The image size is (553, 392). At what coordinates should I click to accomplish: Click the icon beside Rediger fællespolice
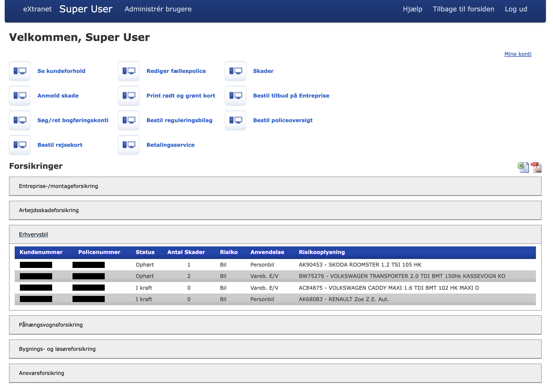pos(129,71)
